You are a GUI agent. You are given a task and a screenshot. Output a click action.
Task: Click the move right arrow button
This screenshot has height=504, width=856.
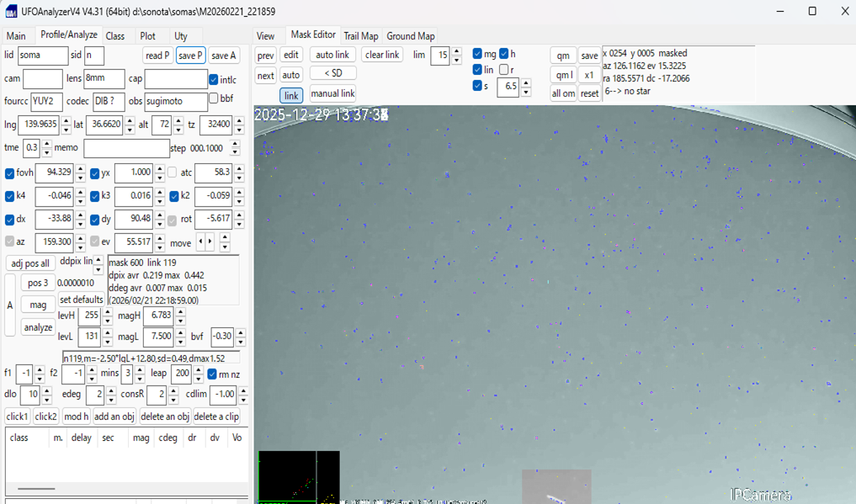click(210, 242)
